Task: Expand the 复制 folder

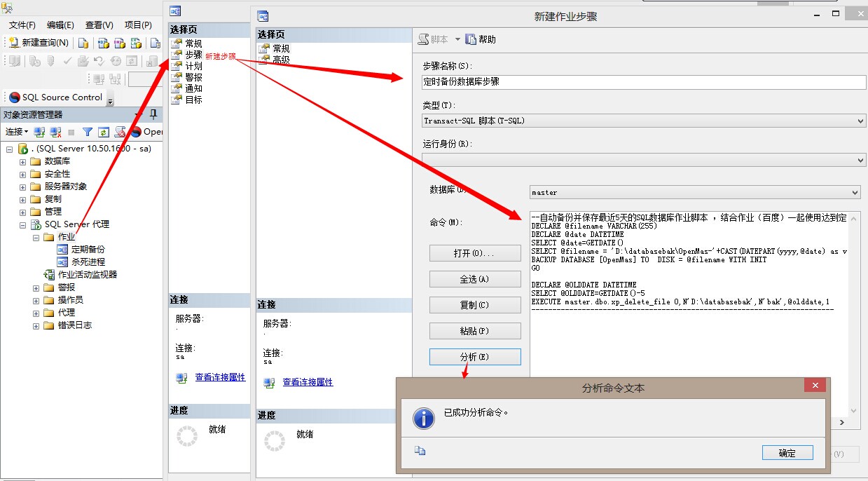Action: (22, 199)
